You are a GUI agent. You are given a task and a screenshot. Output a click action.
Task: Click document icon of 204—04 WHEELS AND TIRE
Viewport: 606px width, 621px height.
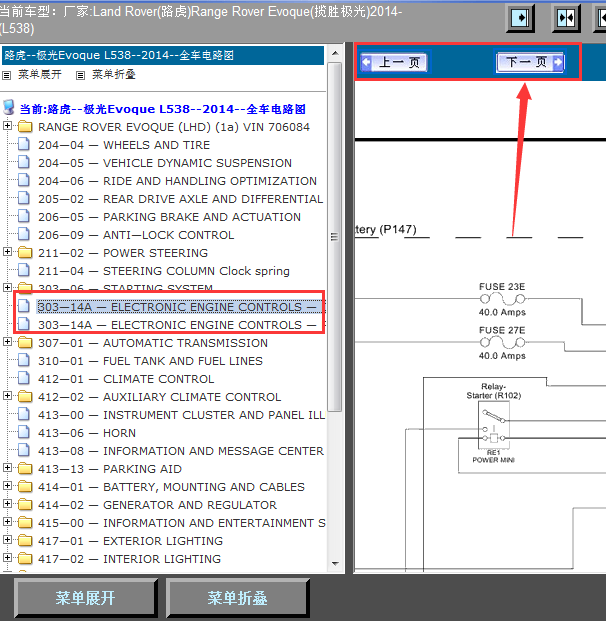point(24,144)
